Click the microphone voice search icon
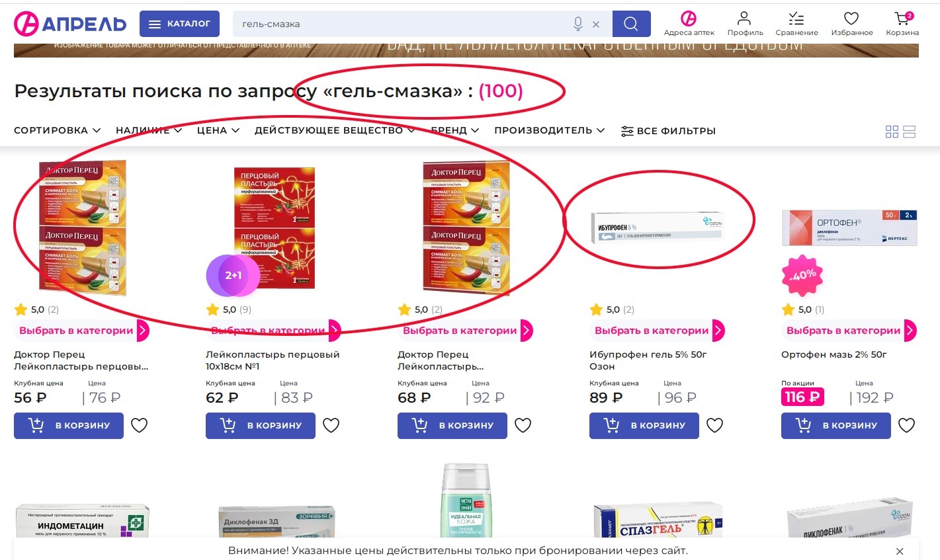Image resolution: width=940 pixels, height=560 pixels. (578, 24)
